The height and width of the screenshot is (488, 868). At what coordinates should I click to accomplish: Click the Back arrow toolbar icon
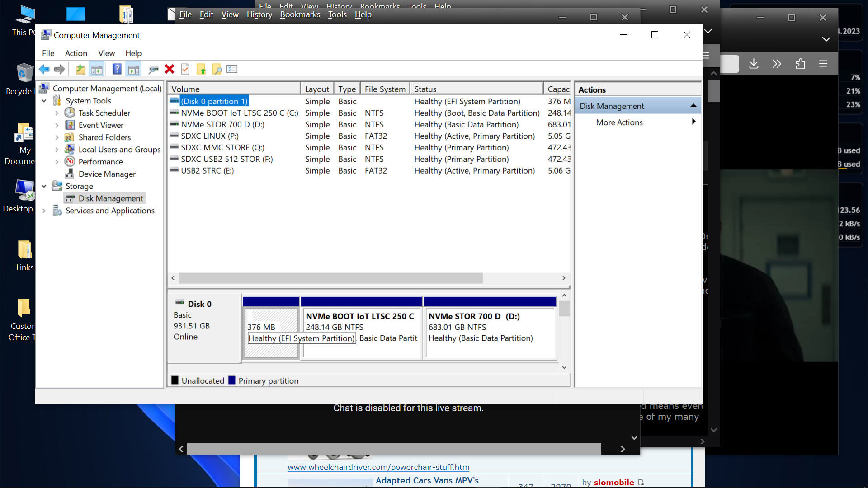(x=44, y=69)
